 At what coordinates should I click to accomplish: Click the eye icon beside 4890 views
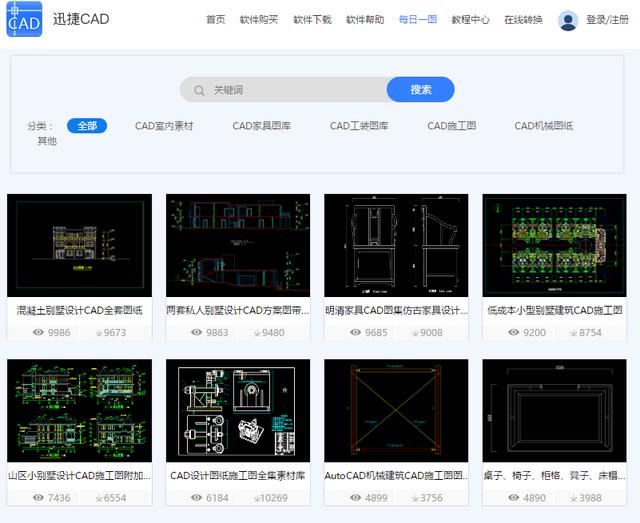pyautogui.click(x=514, y=498)
